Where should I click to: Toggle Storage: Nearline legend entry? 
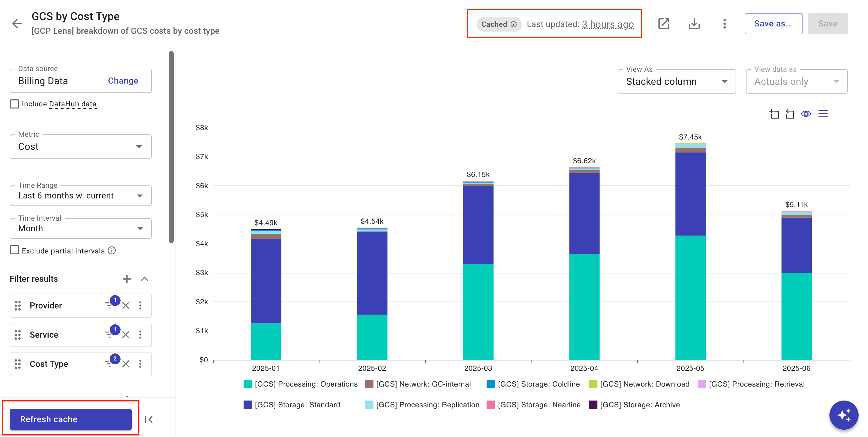point(534,404)
